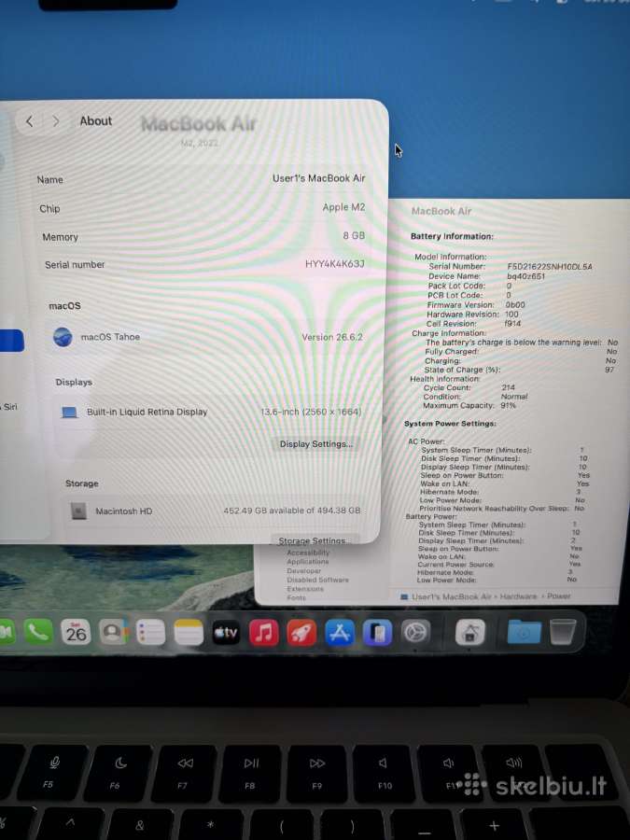Image resolution: width=630 pixels, height=840 pixels.
Task: Click User1's MacBook Air in path bar
Action: click(x=451, y=596)
